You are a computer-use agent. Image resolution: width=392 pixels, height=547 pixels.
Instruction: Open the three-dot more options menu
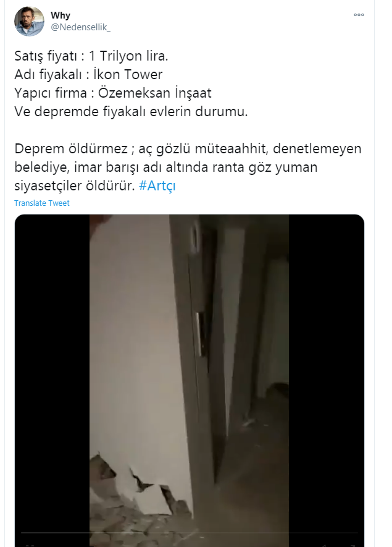[x=359, y=15]
